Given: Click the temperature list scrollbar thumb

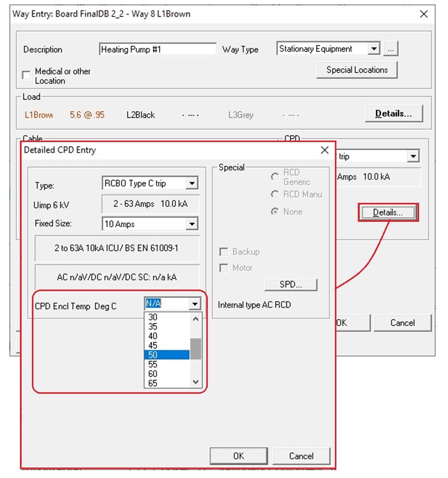Looking at the screenshot, I should (x=196, y=349).
